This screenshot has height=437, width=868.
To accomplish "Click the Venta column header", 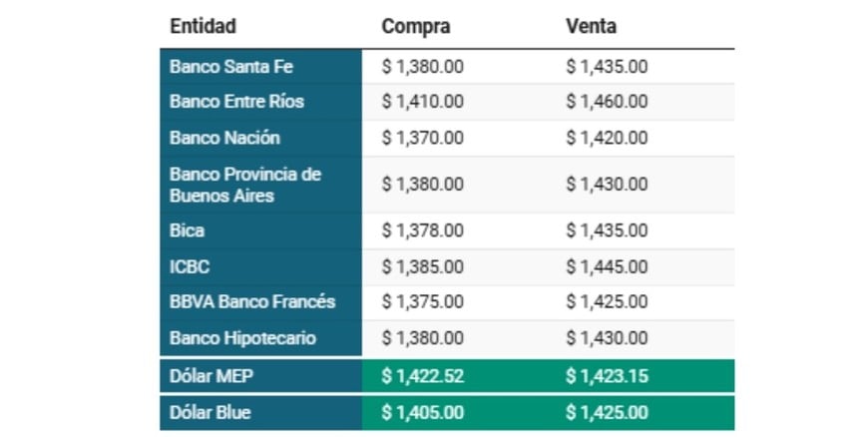I will pos(591,26).
